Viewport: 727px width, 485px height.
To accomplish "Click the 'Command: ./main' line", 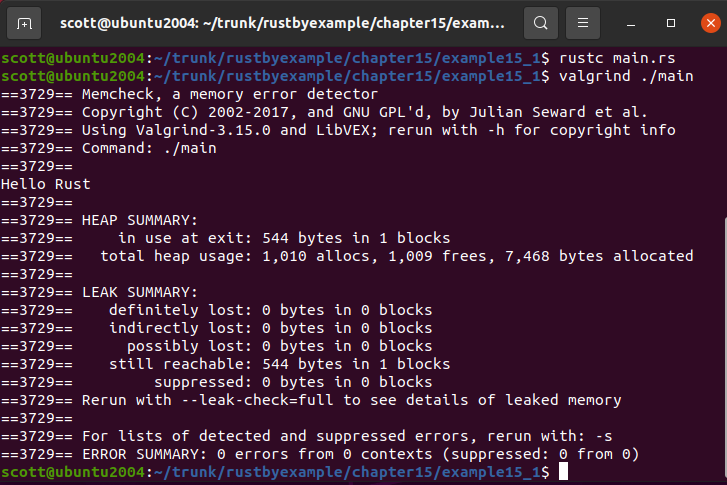I will [108, 148].
